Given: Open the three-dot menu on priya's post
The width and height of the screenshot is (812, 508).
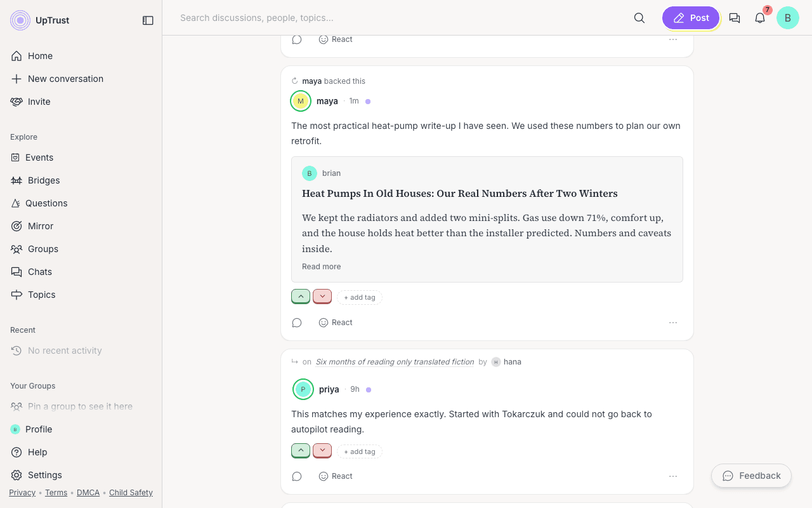Looking at the screenshot, I should [x=673, y=476].
